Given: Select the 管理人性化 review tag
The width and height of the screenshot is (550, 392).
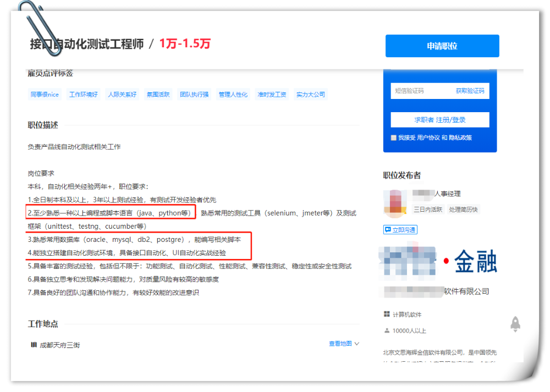Looking at the screenshot, I should 233,95.
